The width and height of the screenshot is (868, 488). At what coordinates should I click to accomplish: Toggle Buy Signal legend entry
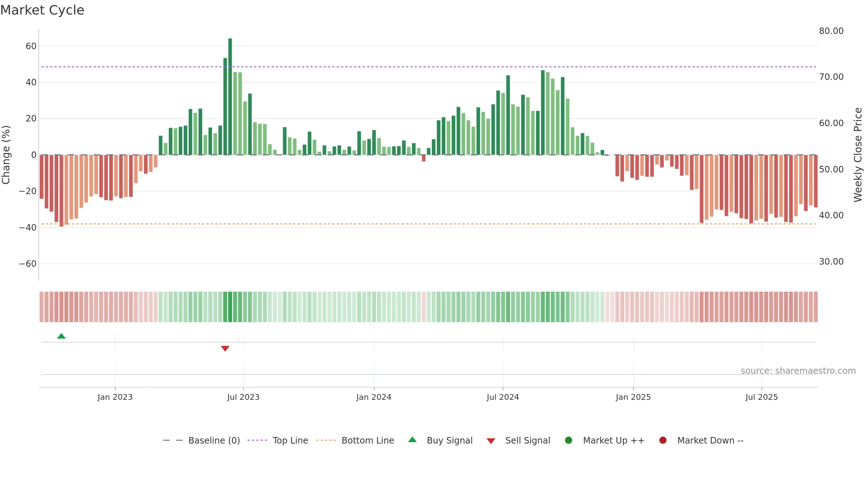point(440,440)
